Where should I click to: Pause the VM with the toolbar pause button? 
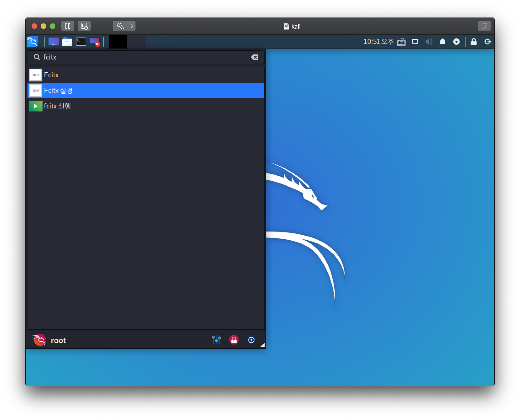[68, 26]
